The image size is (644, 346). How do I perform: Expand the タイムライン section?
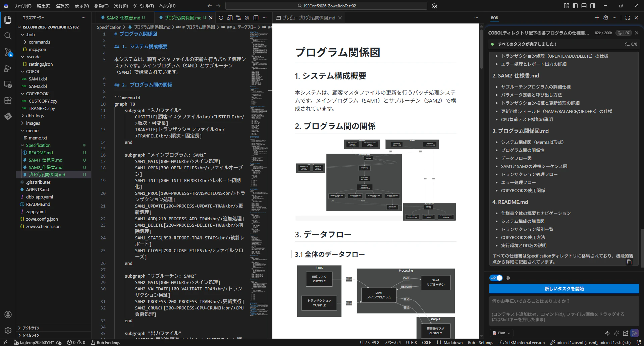[54, 335]
